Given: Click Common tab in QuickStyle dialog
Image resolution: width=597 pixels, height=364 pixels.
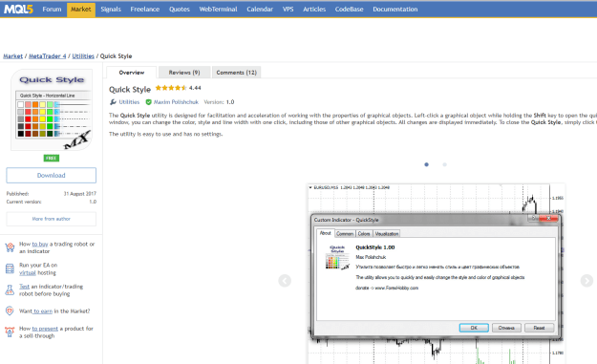Looking at the screenshot, I should (345, 234).
